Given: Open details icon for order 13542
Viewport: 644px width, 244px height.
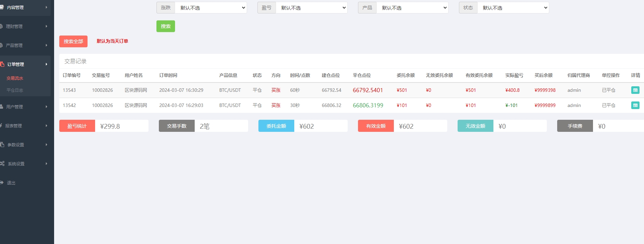Looking at the screenshot, I should (635, 105).
